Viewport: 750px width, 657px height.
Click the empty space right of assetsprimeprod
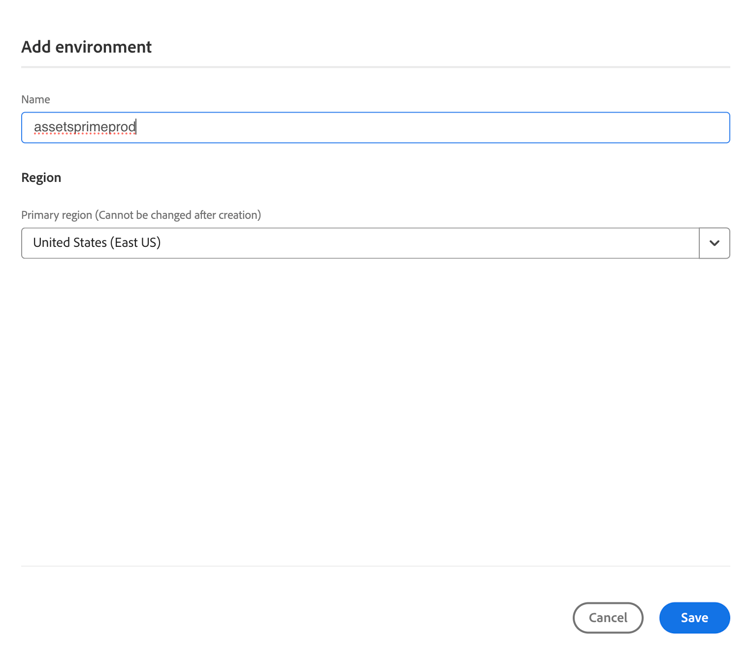click(430, 128)
